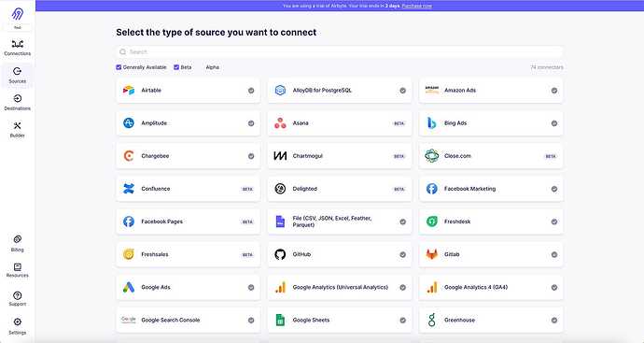Open the Billing page

(17, 244)
